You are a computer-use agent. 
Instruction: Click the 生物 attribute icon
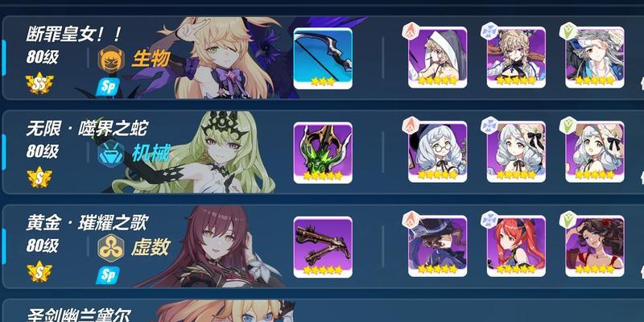[111, 59]
